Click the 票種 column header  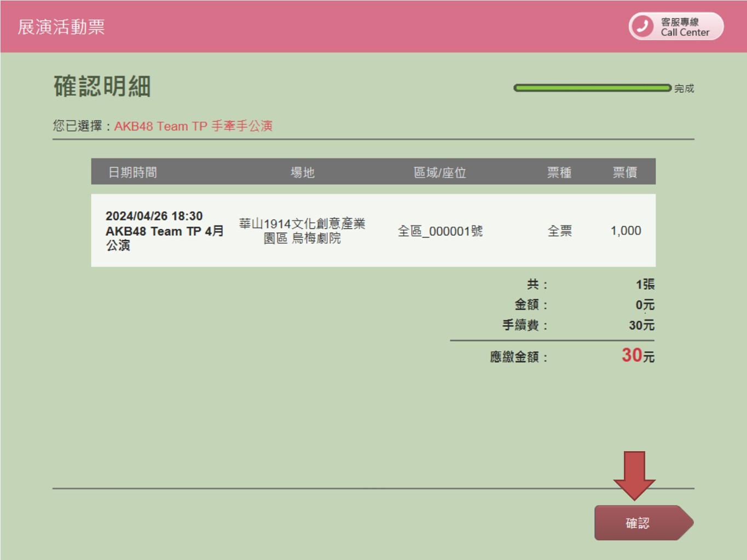click(559, 172)
